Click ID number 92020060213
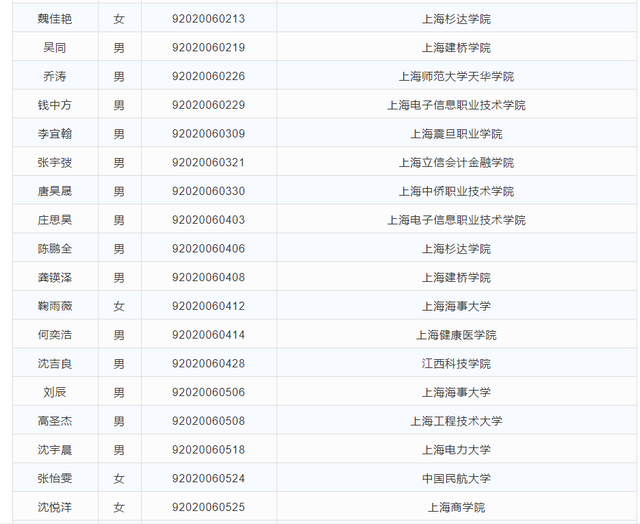The height and width of the screenshot is (524, 640). click(x=208, y=19)
